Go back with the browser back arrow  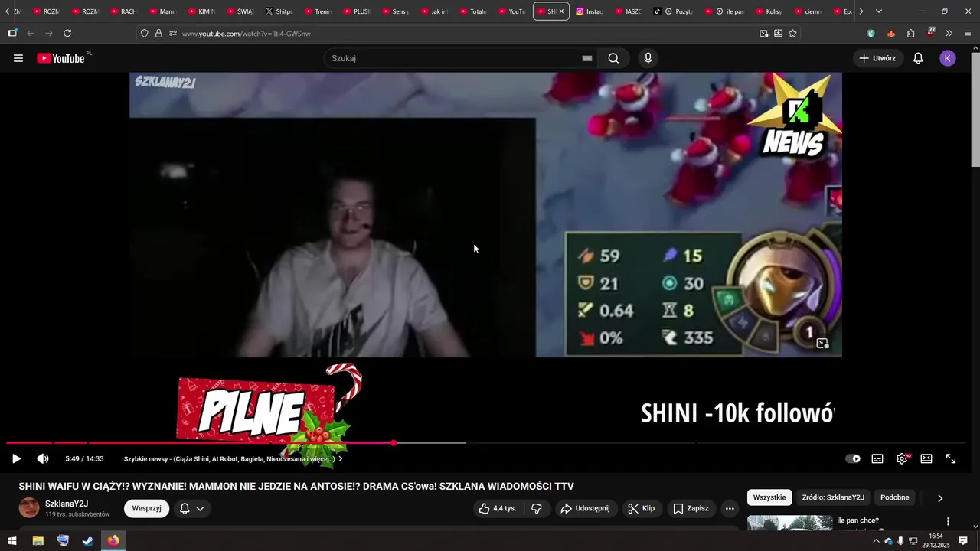[x=31, y=34]
